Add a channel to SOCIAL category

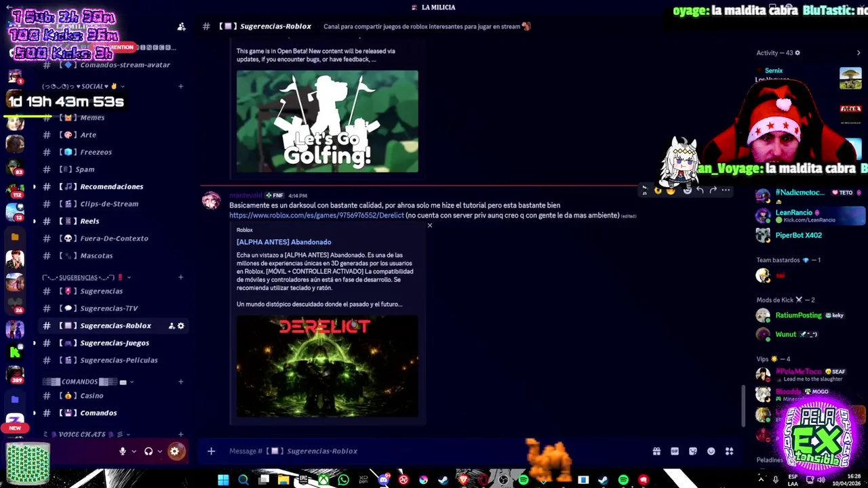point(180,87)
